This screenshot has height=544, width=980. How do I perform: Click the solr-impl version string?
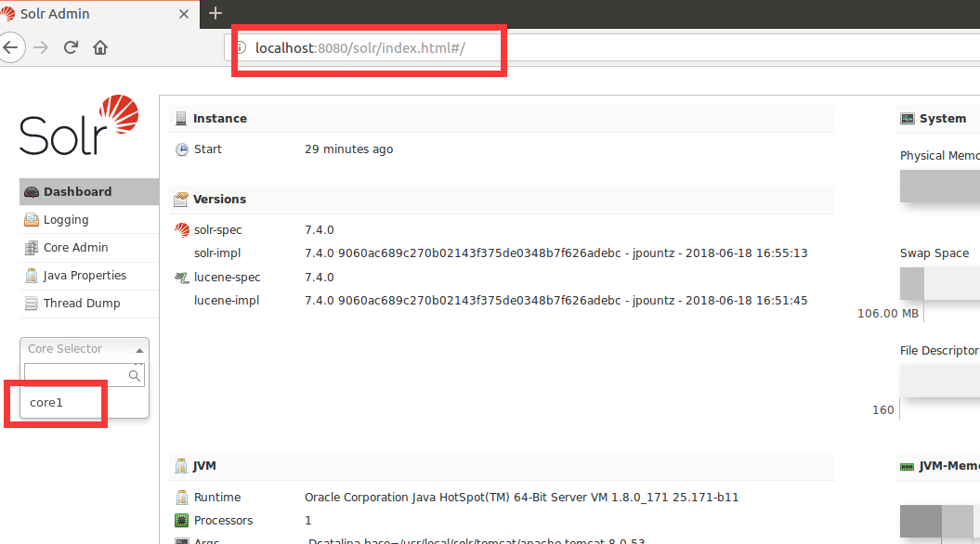(x=556, y=253)
